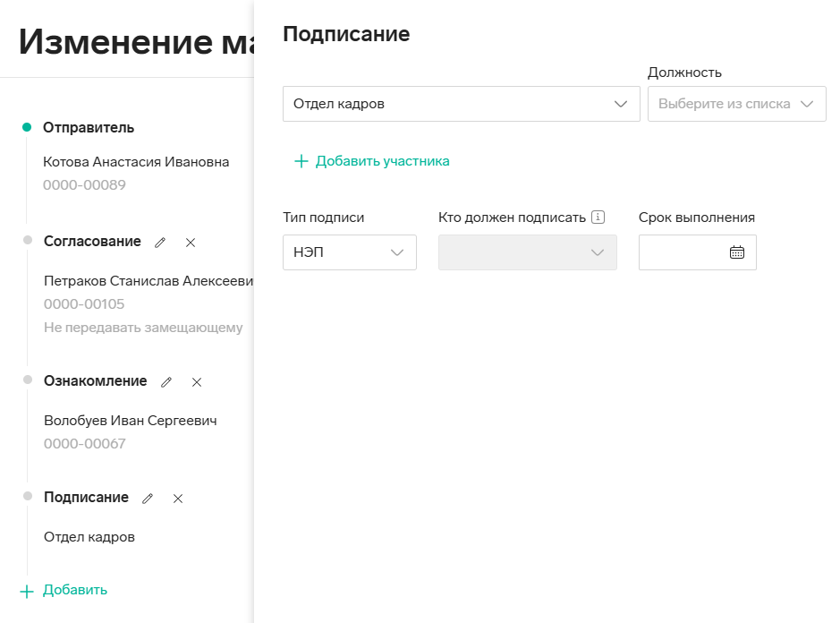Image resolution: width=840 pixels, height=623 pixels.
Task: Edit the Подписание step with pencil icon
Action: [148, 499]
